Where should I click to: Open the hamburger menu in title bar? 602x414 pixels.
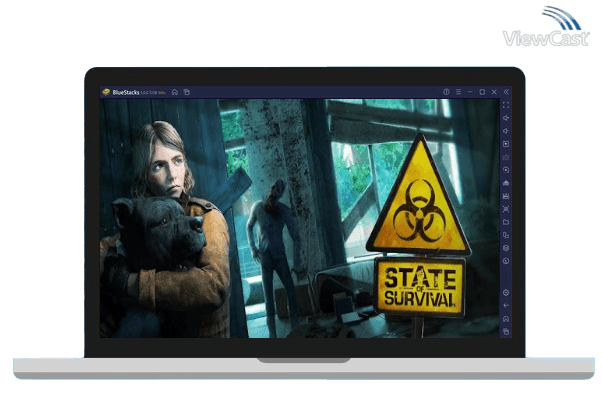coord(458,92)
